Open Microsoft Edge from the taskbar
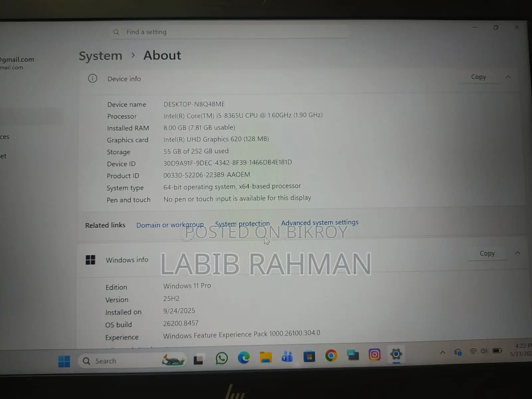532x399 pixels. pos(244,358)
